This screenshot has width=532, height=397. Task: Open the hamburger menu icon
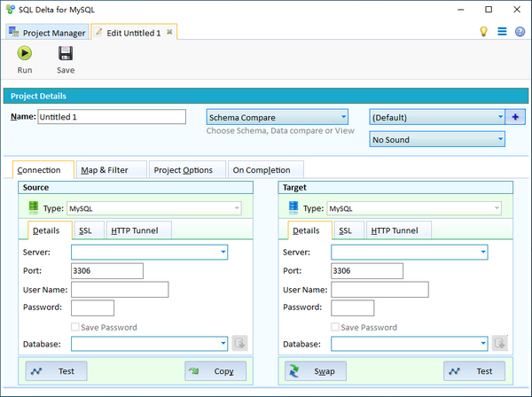[x=502, y=32]
